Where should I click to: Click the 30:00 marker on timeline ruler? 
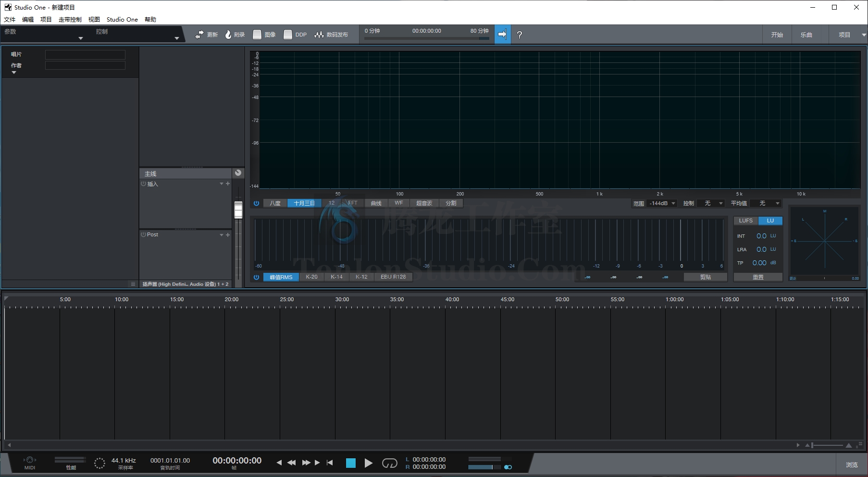click(x=342, y=299)
